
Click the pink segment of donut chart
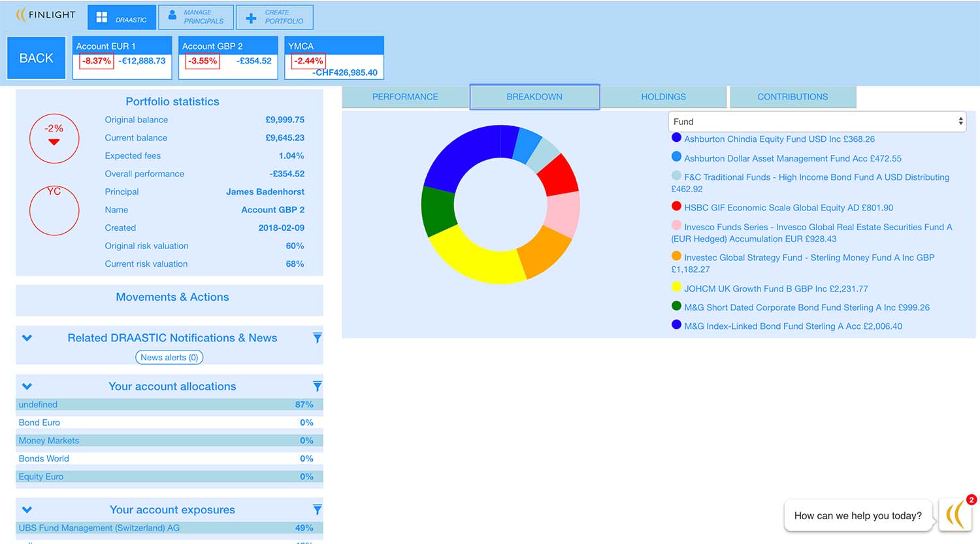(x=563, y=214)
